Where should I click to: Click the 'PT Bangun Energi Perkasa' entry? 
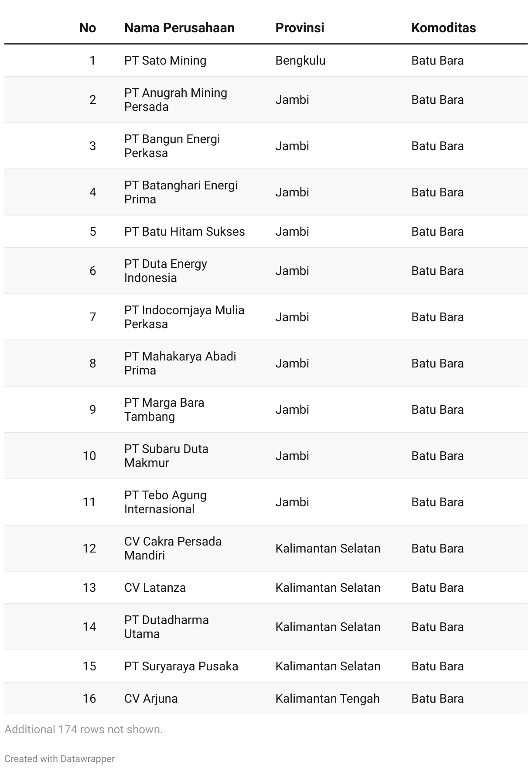coord(172,146)
